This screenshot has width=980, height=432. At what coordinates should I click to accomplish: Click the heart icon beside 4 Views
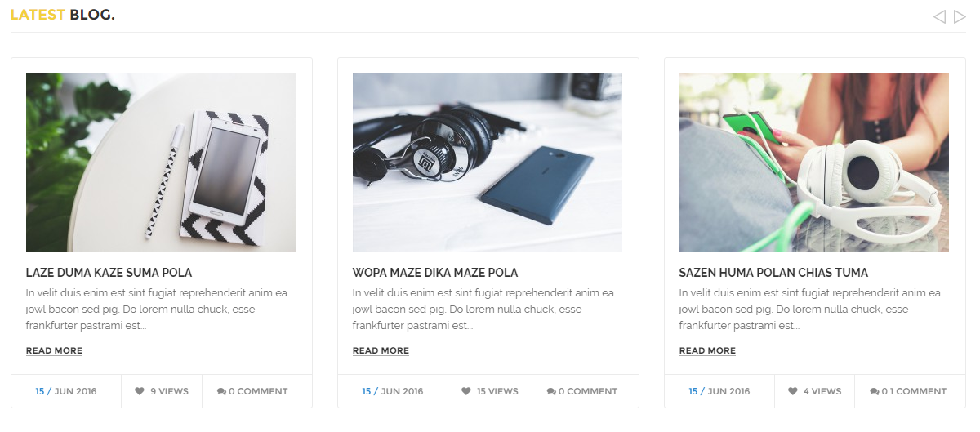click(x=793, y=391)
